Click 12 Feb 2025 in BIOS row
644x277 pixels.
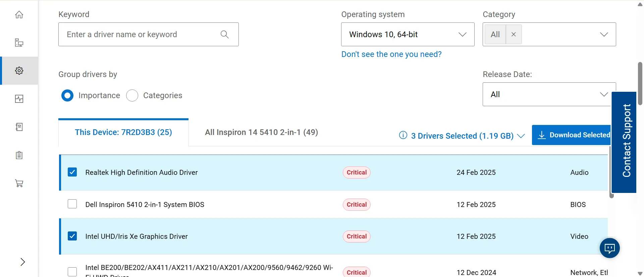point(476,205)
